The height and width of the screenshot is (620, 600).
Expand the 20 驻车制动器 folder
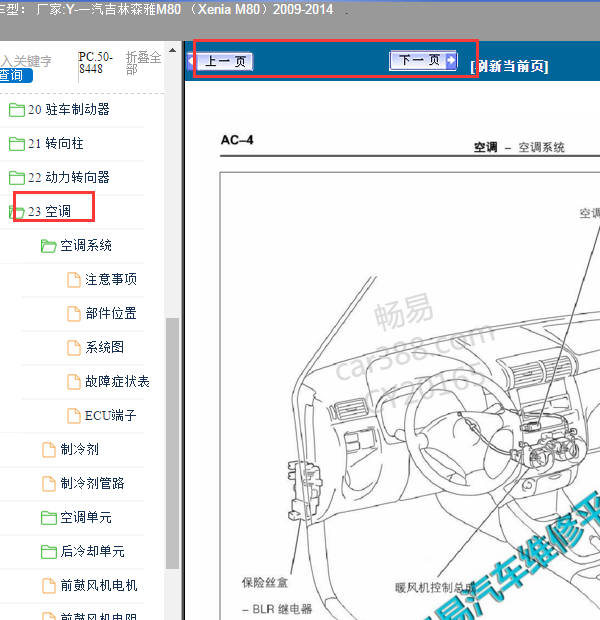click(x=68, y=110)
